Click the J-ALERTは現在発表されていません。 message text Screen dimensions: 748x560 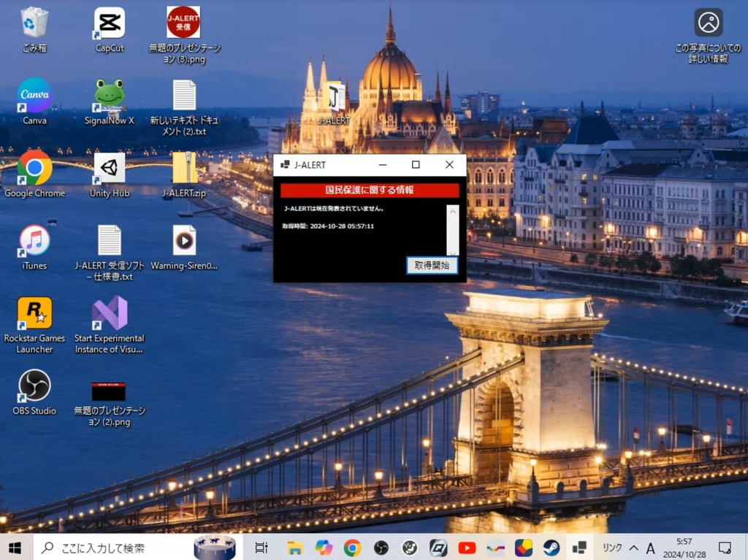tap(333, 209)
